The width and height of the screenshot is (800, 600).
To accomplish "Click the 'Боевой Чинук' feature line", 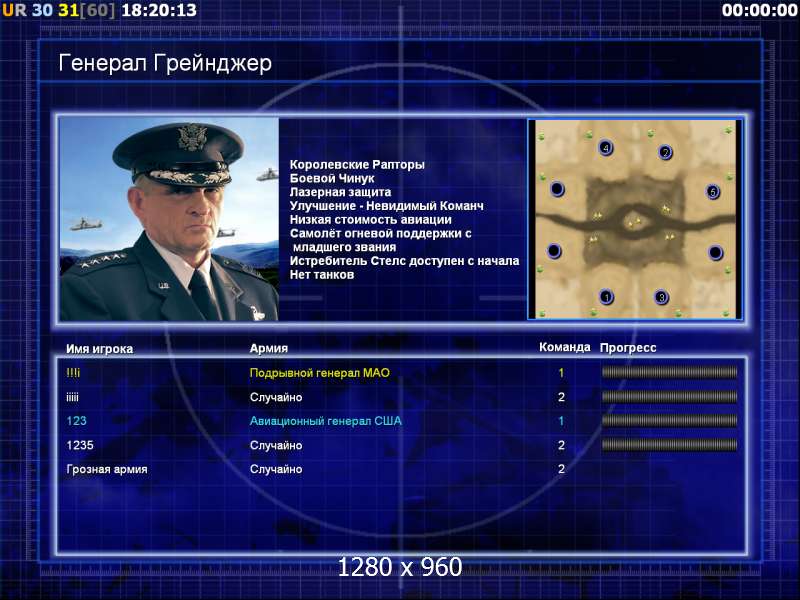I will click(332, 178).
